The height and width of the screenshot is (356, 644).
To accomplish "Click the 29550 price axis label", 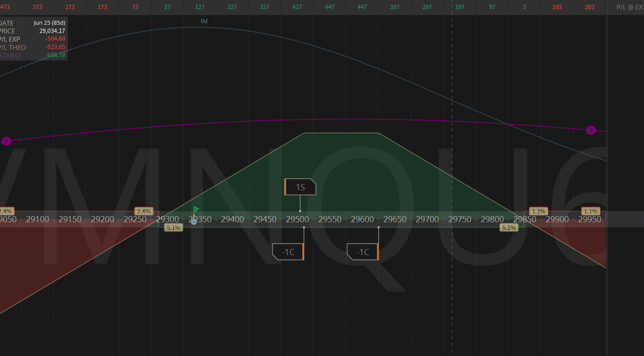I will pyautogui.click(x=330, y=219).
